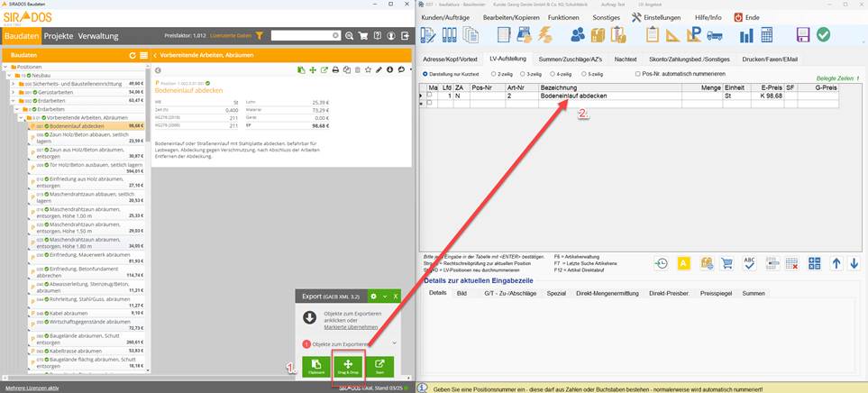This screenshot has width=868, height=393.
Task: Click rightmost green export button with arrow icon
Action: [x=379, y=367]
